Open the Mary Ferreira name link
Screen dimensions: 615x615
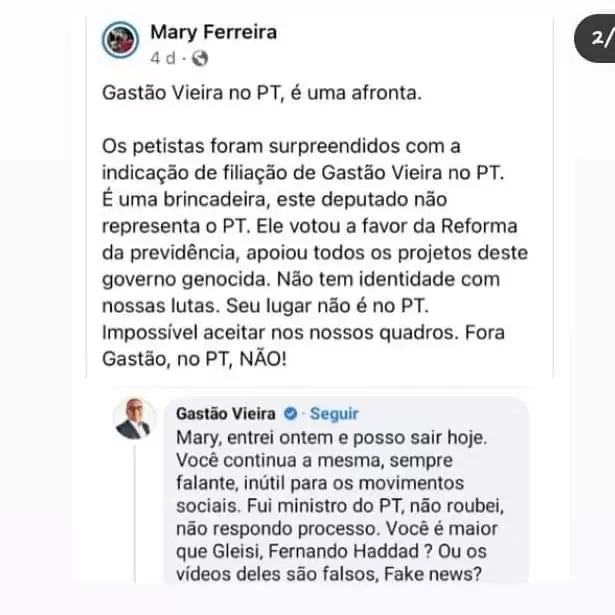213,33
